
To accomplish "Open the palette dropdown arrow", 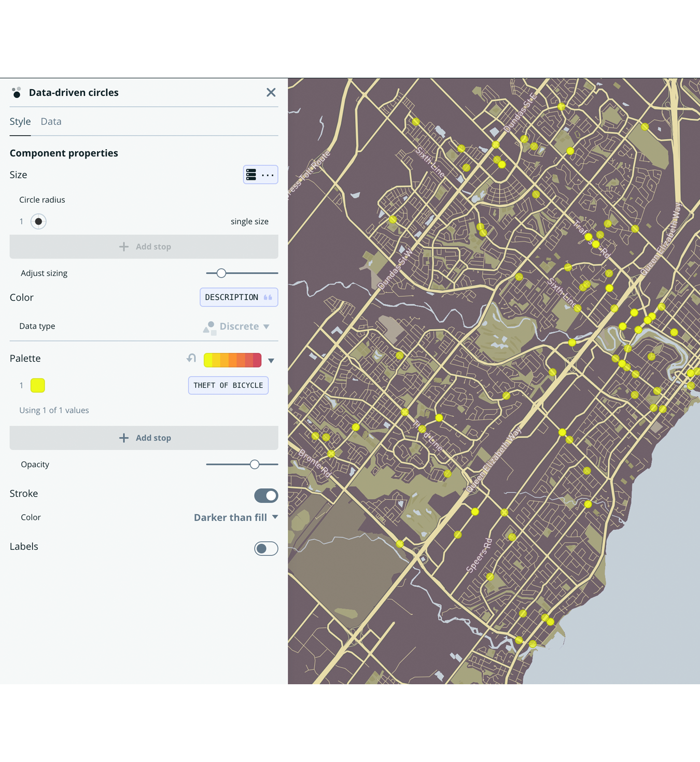I will tap(271, 360).
